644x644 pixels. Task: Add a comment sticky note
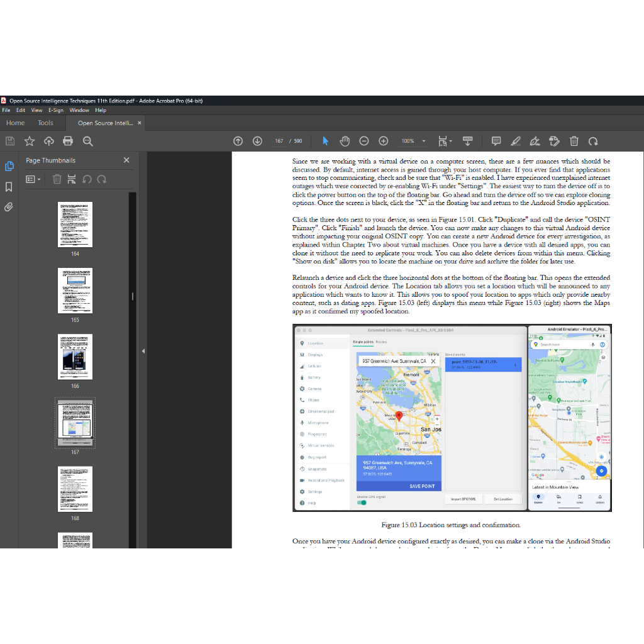pos(496,141)
